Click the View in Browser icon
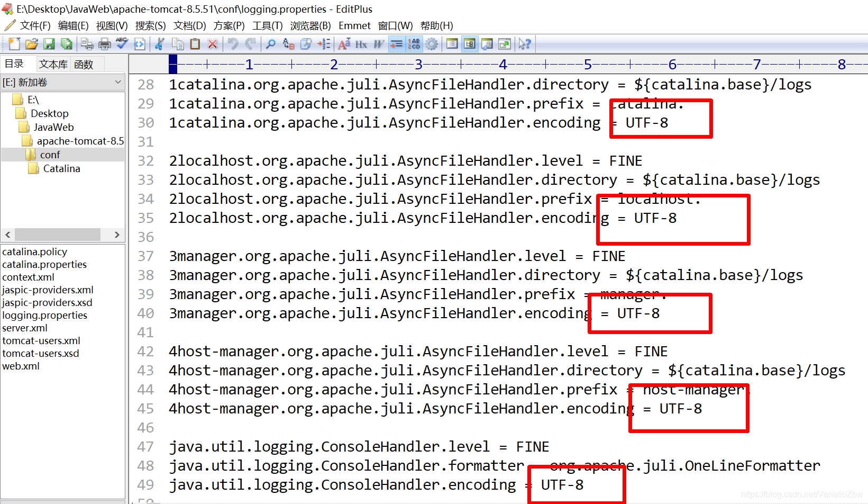The height and width of the screenshot is (504, 868). tap(140, 44)
